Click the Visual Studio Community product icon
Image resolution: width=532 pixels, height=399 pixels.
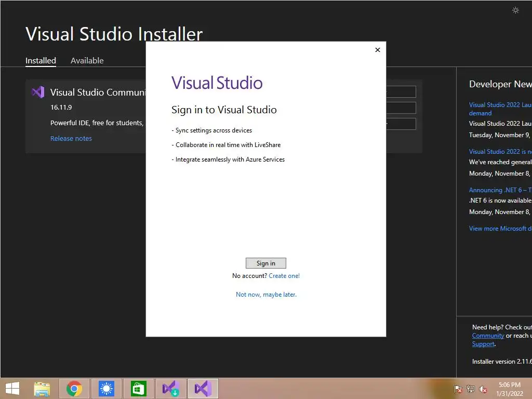pos(38,92)
